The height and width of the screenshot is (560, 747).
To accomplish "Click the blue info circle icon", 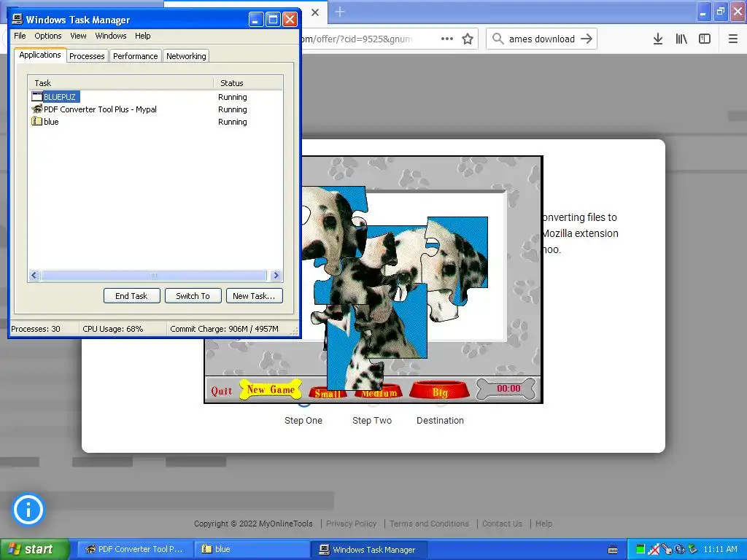I will [x=28, y=510].
